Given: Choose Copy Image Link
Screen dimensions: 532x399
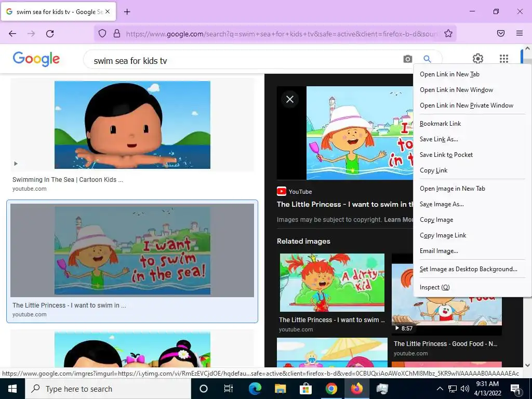Looking at the screenshot, I should tap(472, 235).
